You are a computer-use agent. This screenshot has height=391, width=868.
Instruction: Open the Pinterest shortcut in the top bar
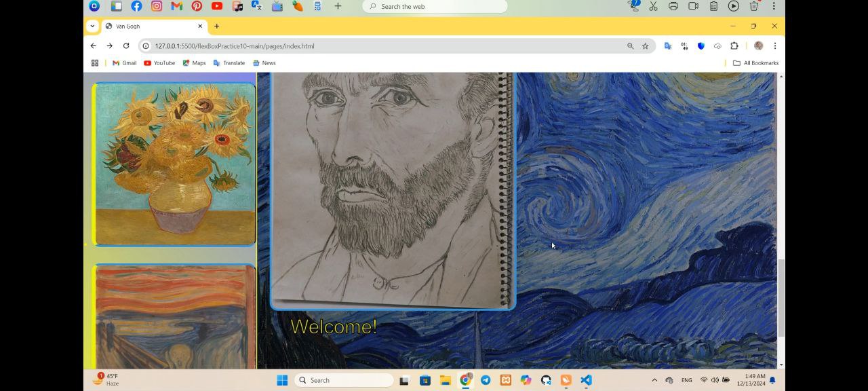[197, 6]
